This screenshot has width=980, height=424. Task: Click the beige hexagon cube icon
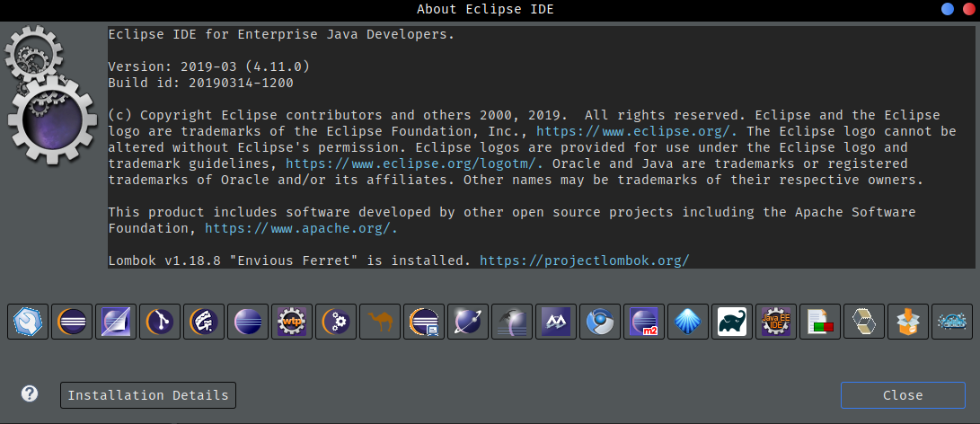(x=864, y=322)
